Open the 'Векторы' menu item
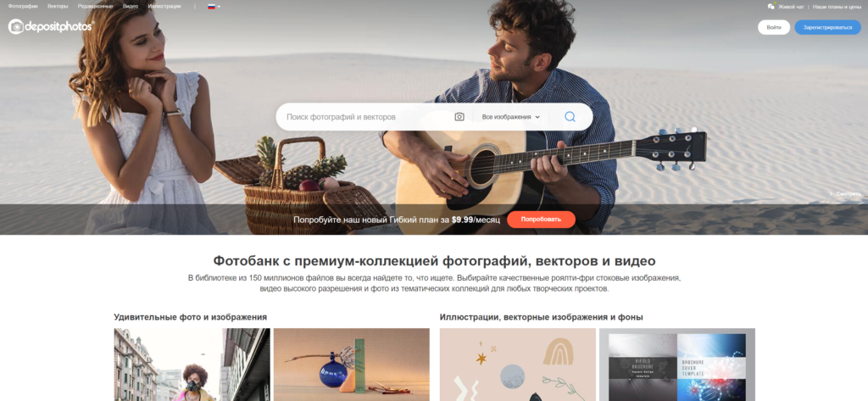This screenshot has width=868, height=401. 58,7
